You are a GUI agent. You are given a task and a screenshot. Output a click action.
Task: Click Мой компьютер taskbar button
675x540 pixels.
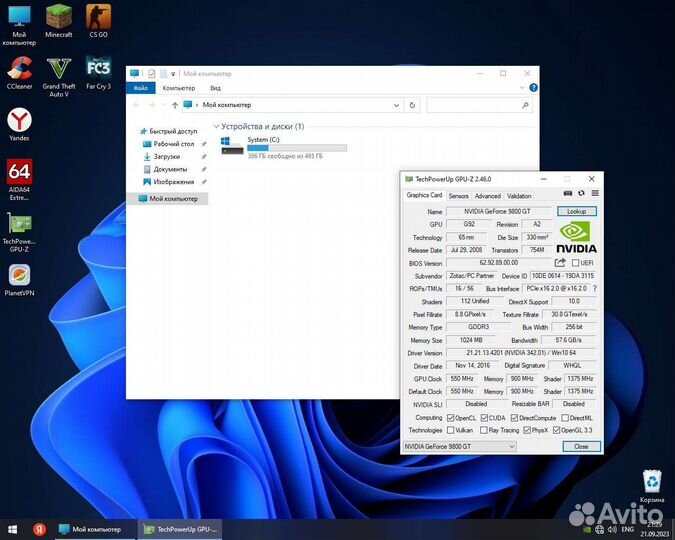(96, 529)
